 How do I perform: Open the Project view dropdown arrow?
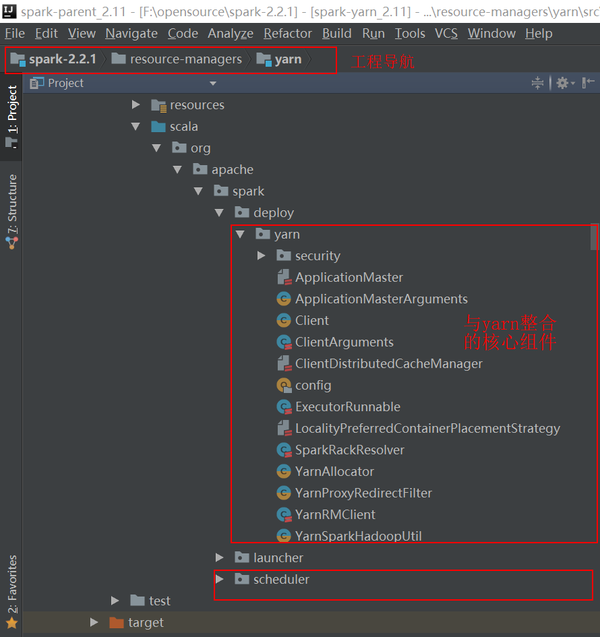click(213, 83)
